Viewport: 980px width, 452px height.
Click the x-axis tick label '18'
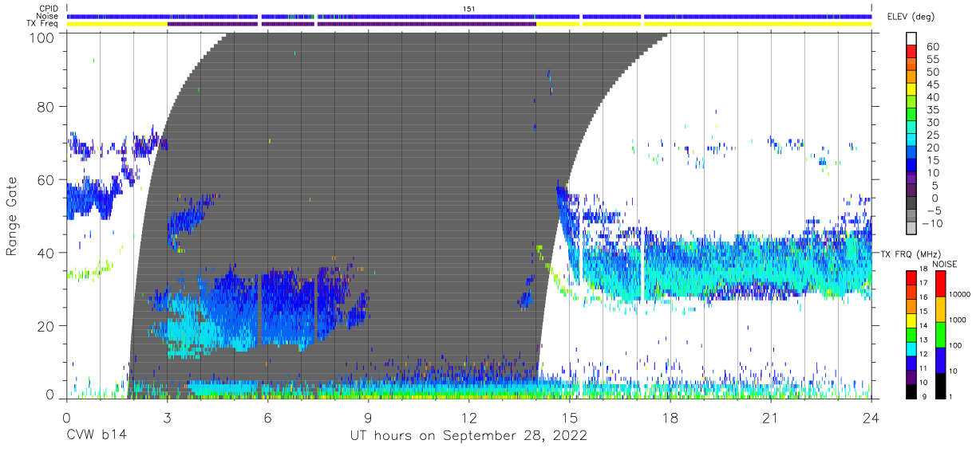tap(670, 418)
